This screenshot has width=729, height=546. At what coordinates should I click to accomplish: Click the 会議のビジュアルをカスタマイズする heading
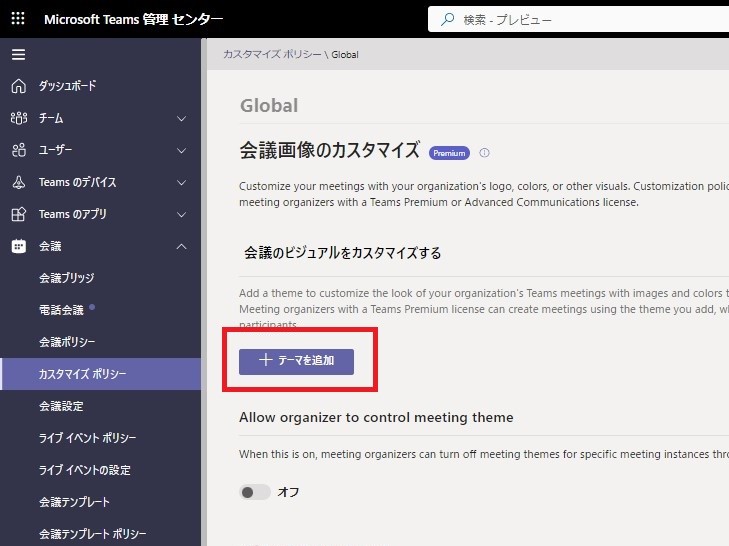click(x=343, y=253)
